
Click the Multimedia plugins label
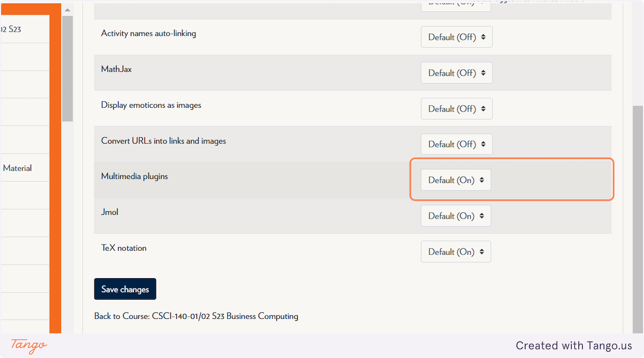(135, 176)
